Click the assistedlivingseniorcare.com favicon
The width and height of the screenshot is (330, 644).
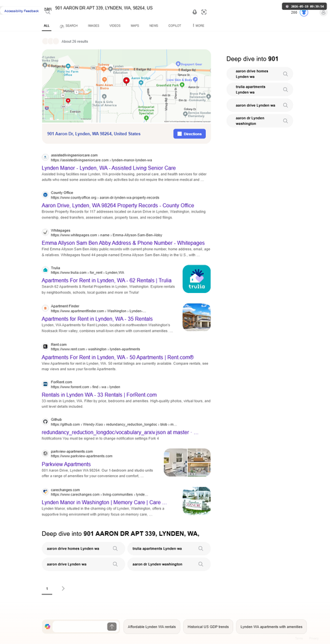pos(45,157)
